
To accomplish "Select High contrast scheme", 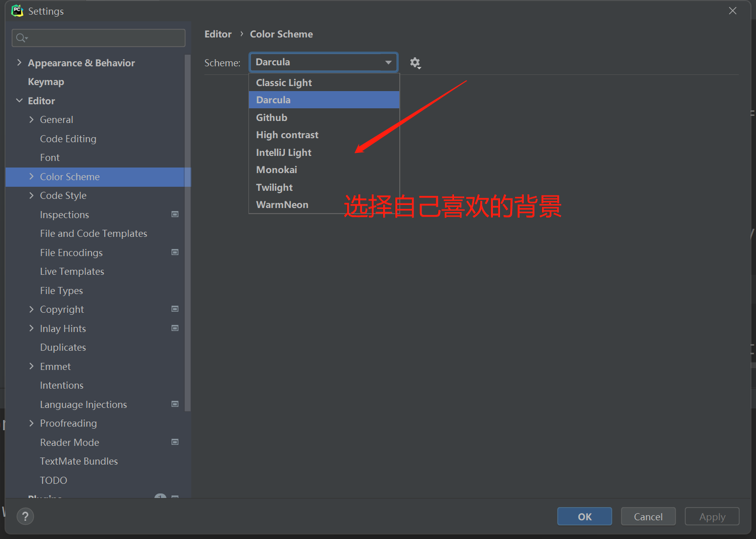I will (324, 135).
